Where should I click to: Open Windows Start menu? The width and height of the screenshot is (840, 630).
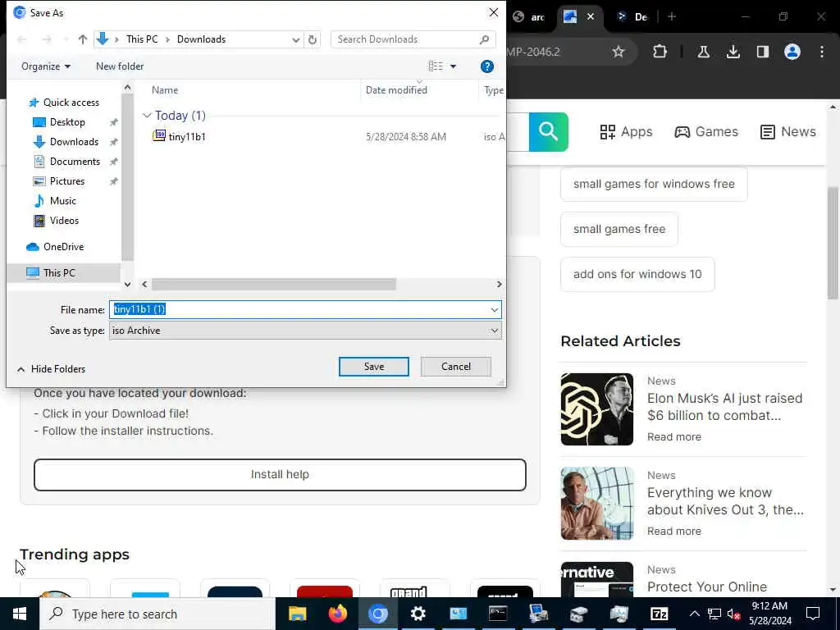coord(20,614)
